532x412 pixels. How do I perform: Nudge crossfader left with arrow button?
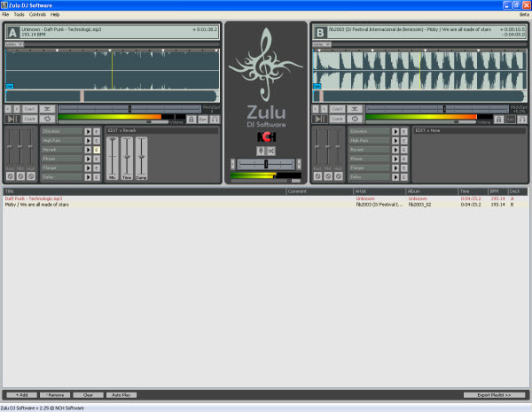tap(232, 165)
